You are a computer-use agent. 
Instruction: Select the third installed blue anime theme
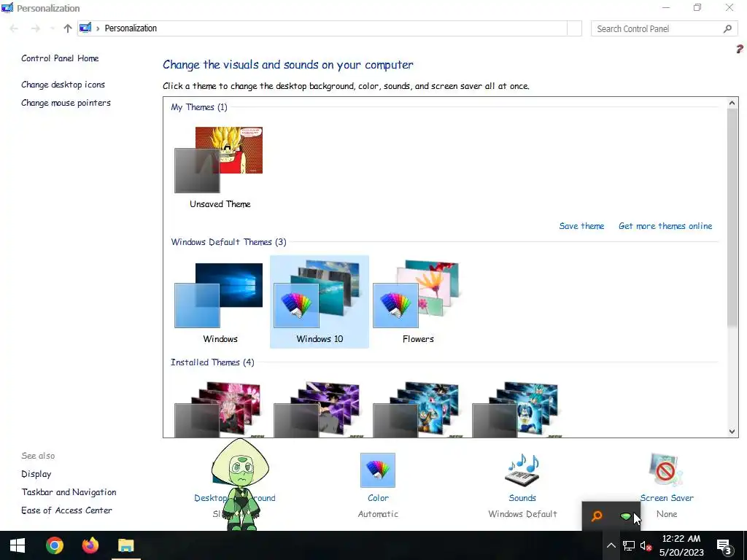(x=417, y=408)
